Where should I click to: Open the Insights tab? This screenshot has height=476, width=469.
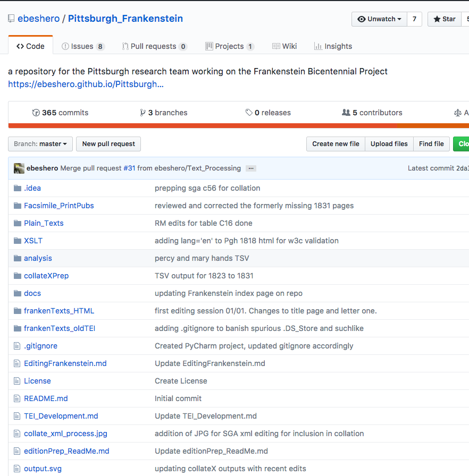click(x=333, y=46)
